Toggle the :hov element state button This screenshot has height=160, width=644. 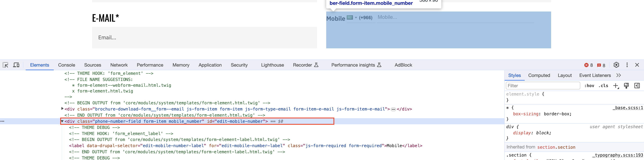[x=589, y=86]
